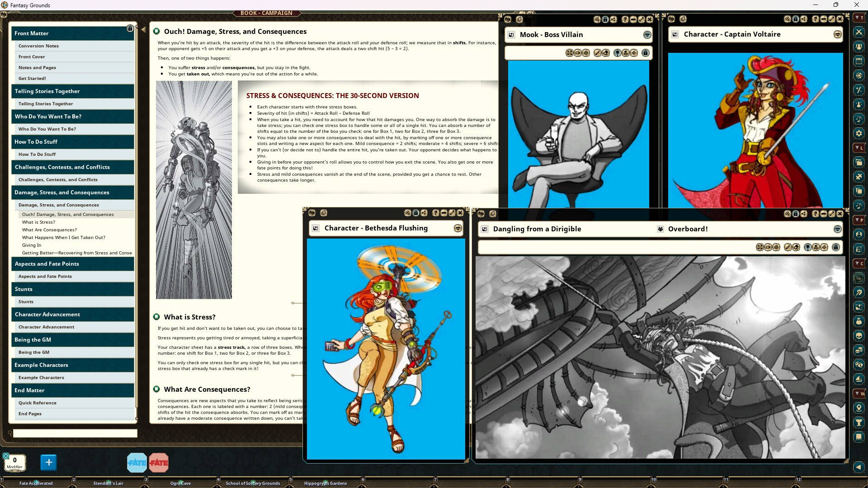Click the Overboard! link in Dirigible window

tap(688, 229)
